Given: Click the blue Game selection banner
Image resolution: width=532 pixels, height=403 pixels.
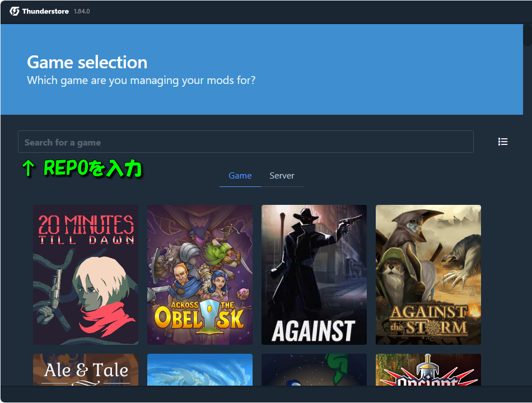Looking at the screenshot, I should click(262, 69).
